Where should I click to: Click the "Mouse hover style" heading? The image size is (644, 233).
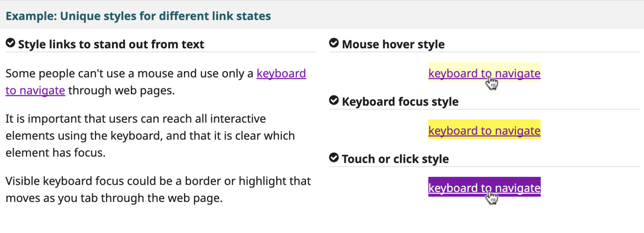pos(393,44)
